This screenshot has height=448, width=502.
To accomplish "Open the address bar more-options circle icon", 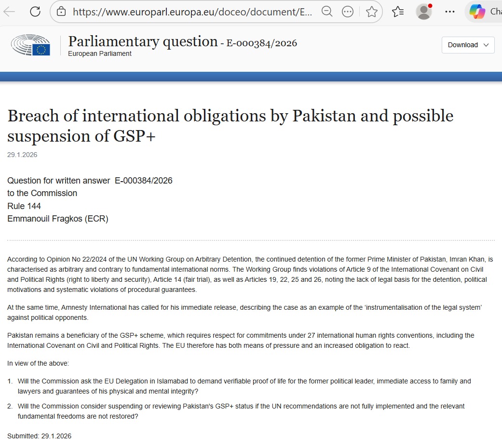I will 347,12.
